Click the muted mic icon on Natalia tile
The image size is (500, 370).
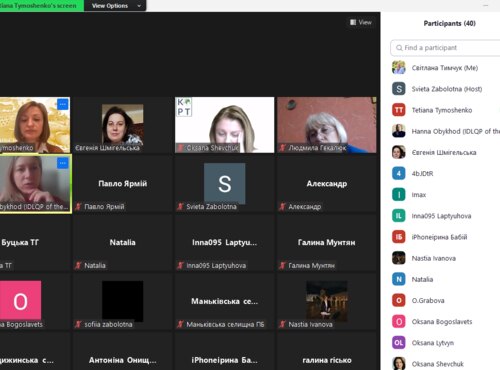(78, 265)
